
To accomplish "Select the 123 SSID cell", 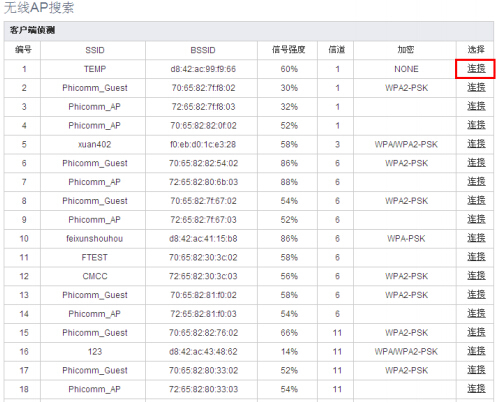I will coord(95,352).
